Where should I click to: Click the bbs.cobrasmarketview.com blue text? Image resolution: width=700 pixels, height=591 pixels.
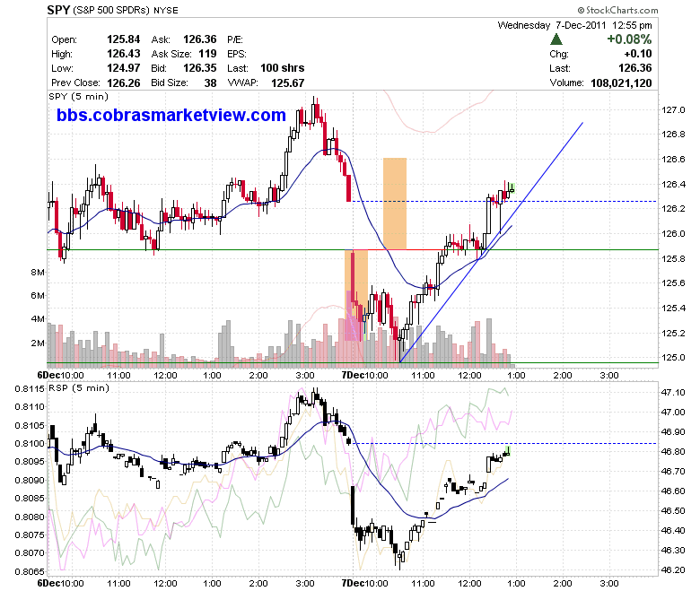pyautogui.click(x=171, y=115)
